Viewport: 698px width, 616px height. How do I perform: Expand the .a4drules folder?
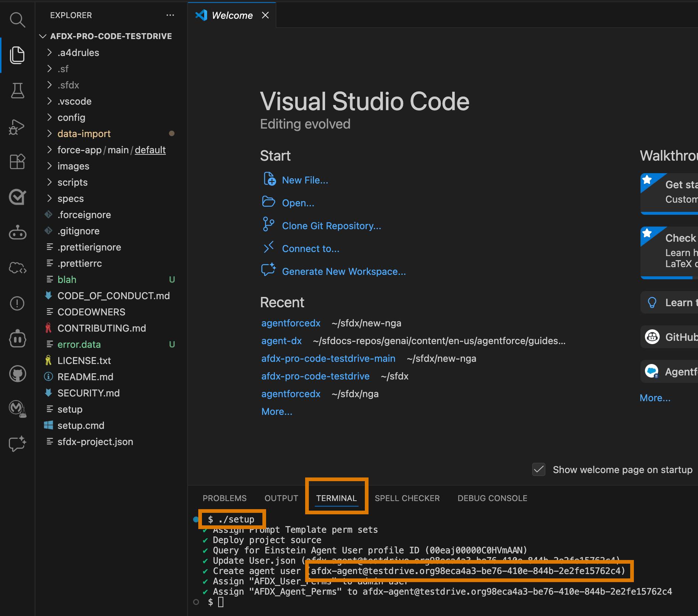49,53
